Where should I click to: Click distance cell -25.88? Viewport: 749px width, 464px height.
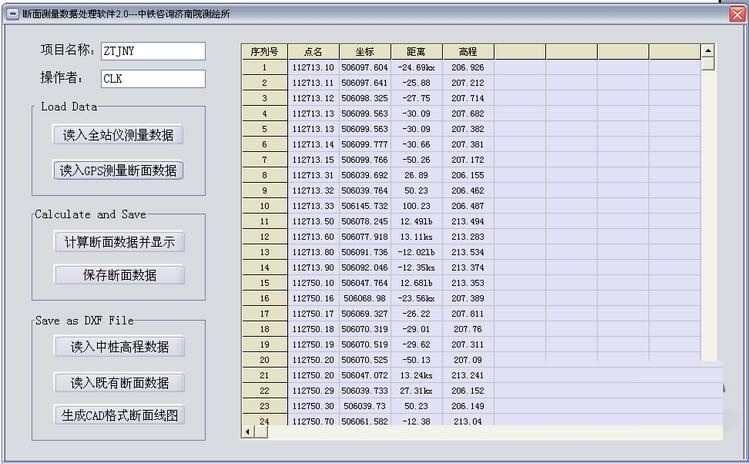[417, 83]
